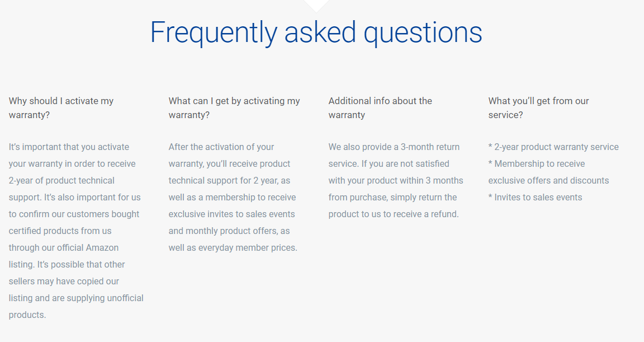Click the paragraph starting "After the activation"

pyautogui.click(x=233, y=197)
